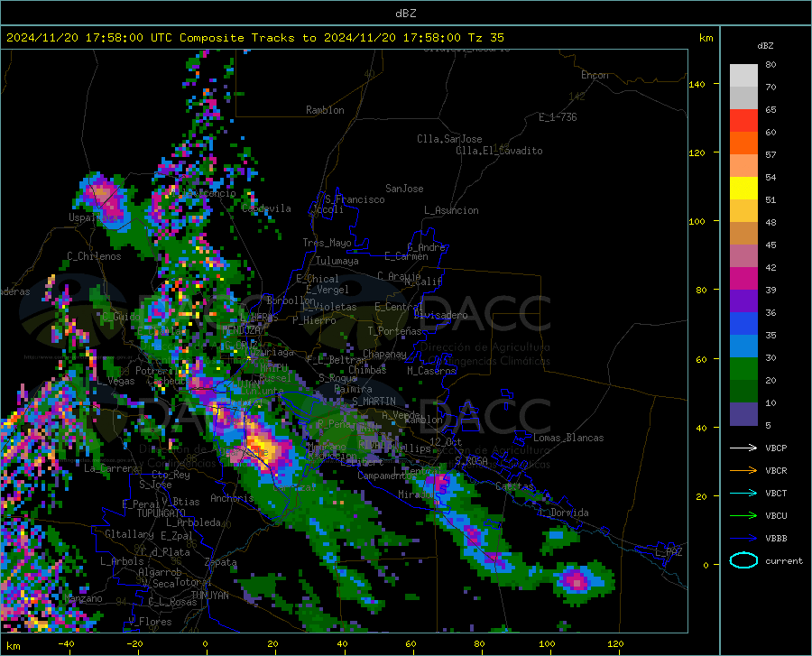The width and height of the screenshot is (812, 656).
Task: Click the dBZ title at top
Action: point(405,14)
